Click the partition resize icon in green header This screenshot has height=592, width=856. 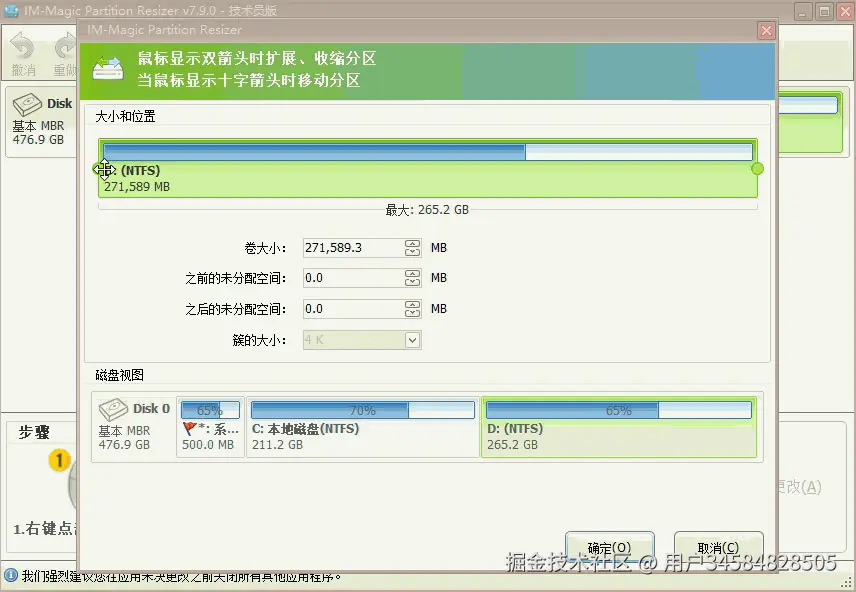tap(108, 69)
